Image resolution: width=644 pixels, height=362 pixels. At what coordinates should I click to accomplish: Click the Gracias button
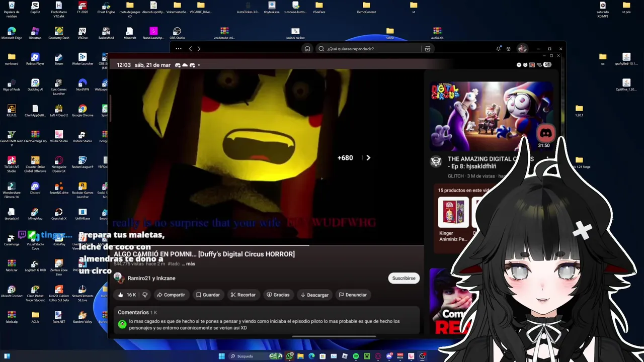278,295
